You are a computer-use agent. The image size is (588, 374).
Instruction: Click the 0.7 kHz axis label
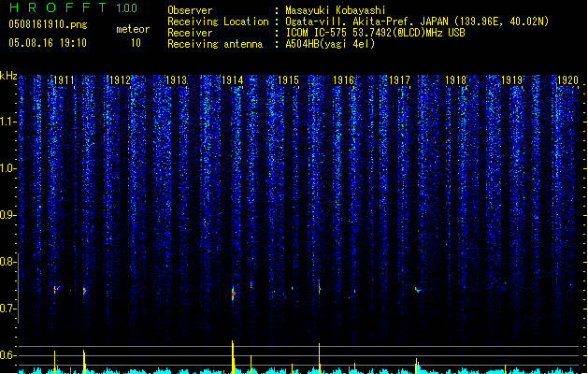[x=8, y=309]
